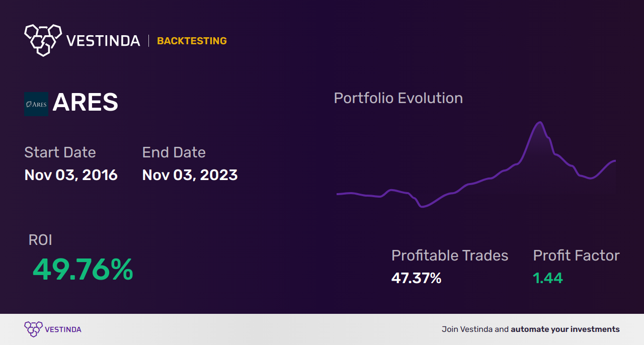The image size is (644, 345).
Task: Click the Vestinda hexagon logo icon
Action: 43,40
